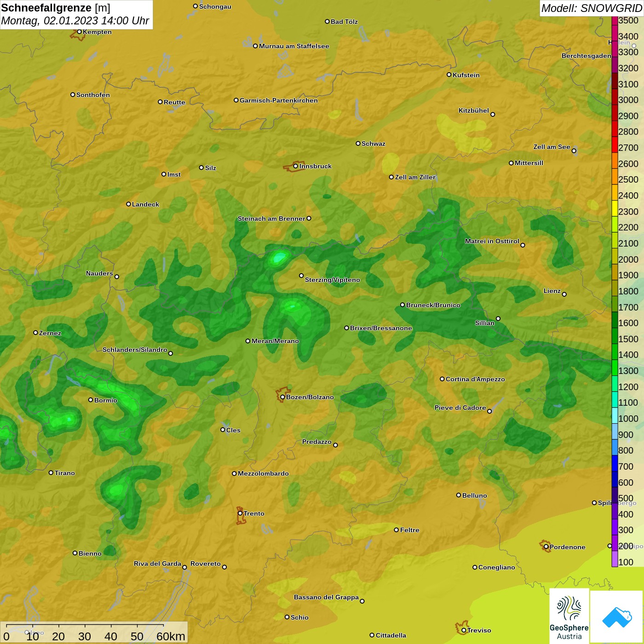This screenshot has width=644, height=644.
Task: Click the legend color band between 2600 and 2700
Action: pos(615,160)
